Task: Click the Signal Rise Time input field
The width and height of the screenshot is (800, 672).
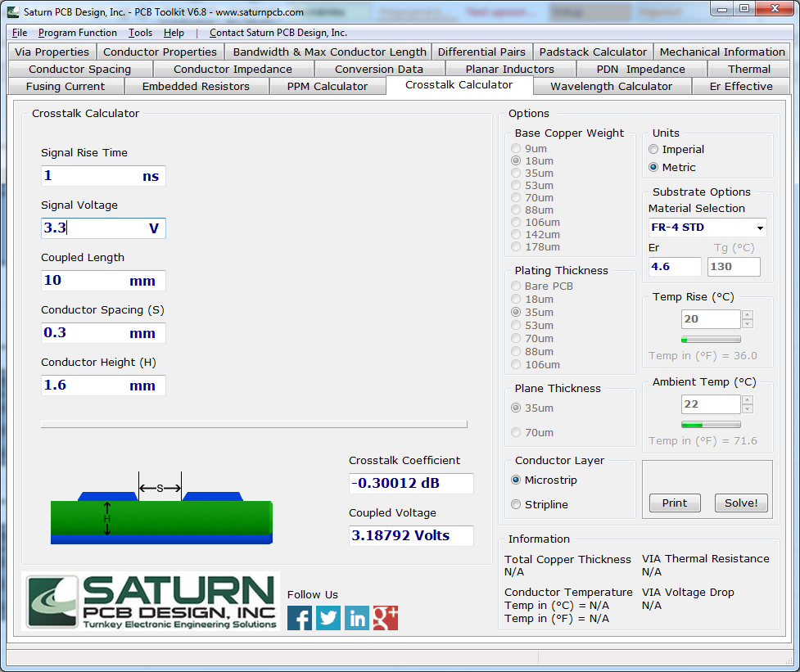Action: 103,175
